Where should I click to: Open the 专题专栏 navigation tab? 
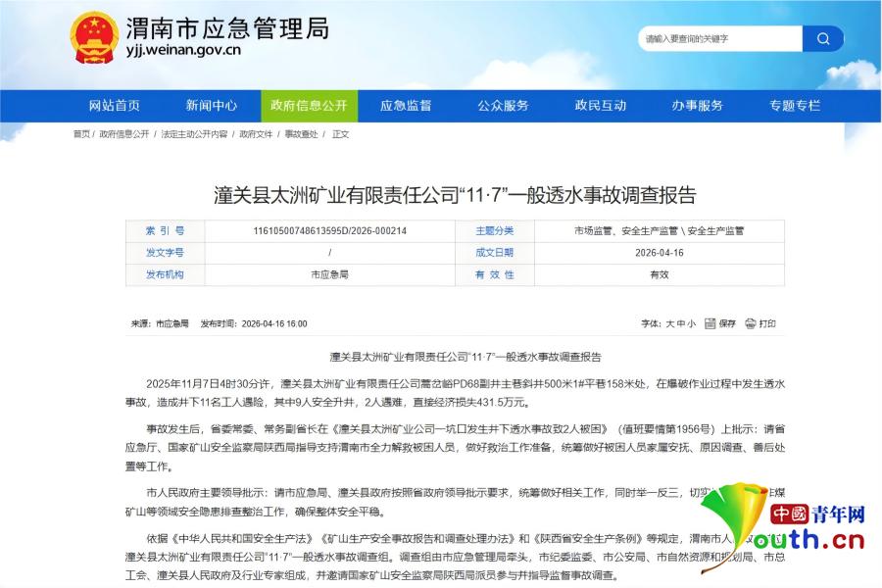tap(794, 106)
